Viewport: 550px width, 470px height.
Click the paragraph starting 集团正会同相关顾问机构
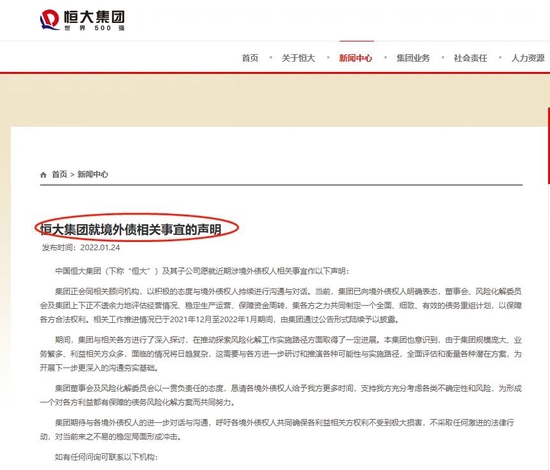coord(281,306)
